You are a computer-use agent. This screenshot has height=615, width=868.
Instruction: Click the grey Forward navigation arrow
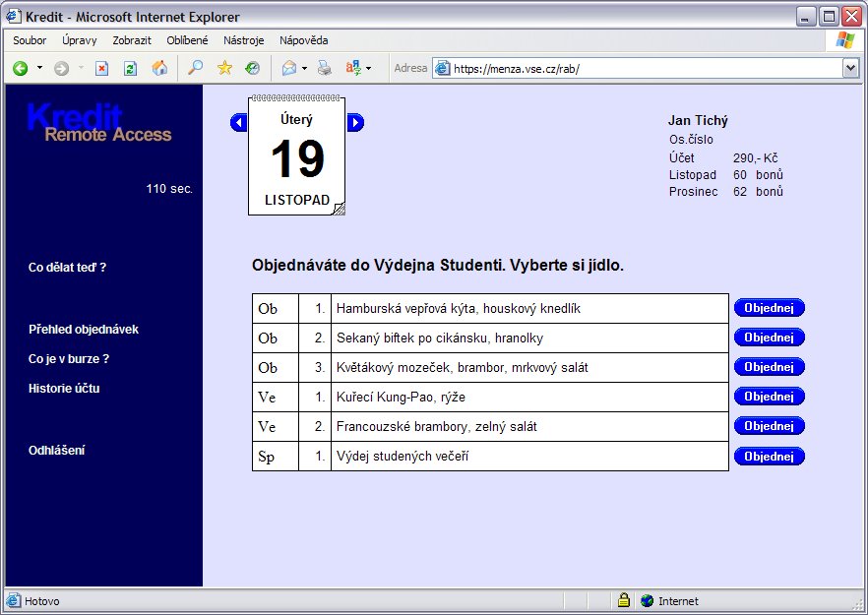61,69
